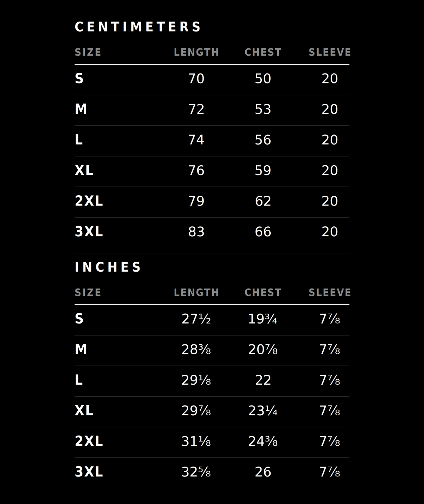Image resolution: width=424 pixels, height=504 pixels.
Task: Select size M row in centimeters table
Action: [212, 110]
